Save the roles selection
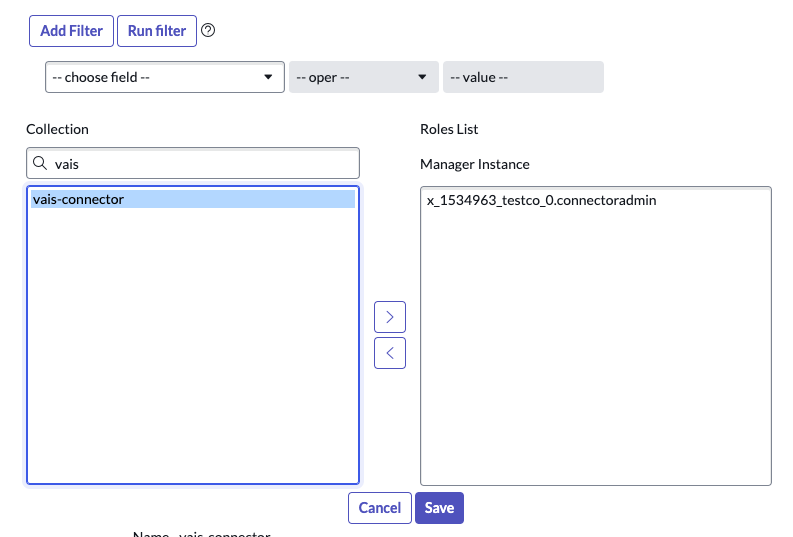The width and height of the screenshot is (793, 537). click(439, 508)
